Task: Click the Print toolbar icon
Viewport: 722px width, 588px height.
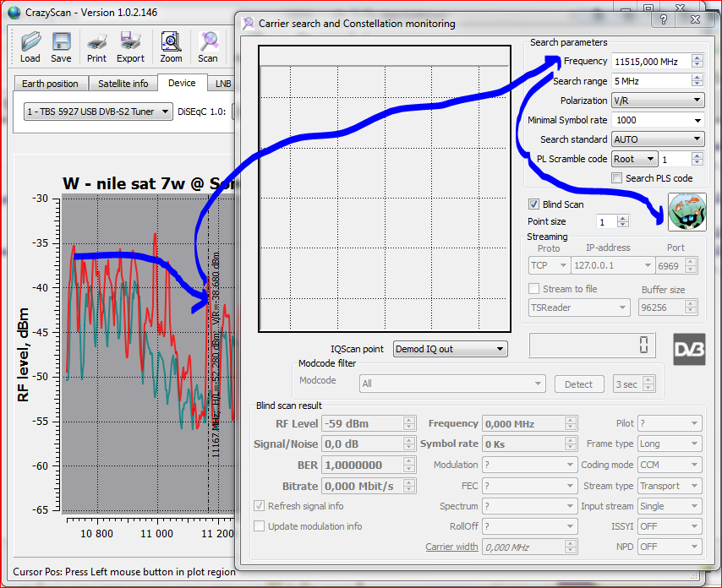Action: 96,41
